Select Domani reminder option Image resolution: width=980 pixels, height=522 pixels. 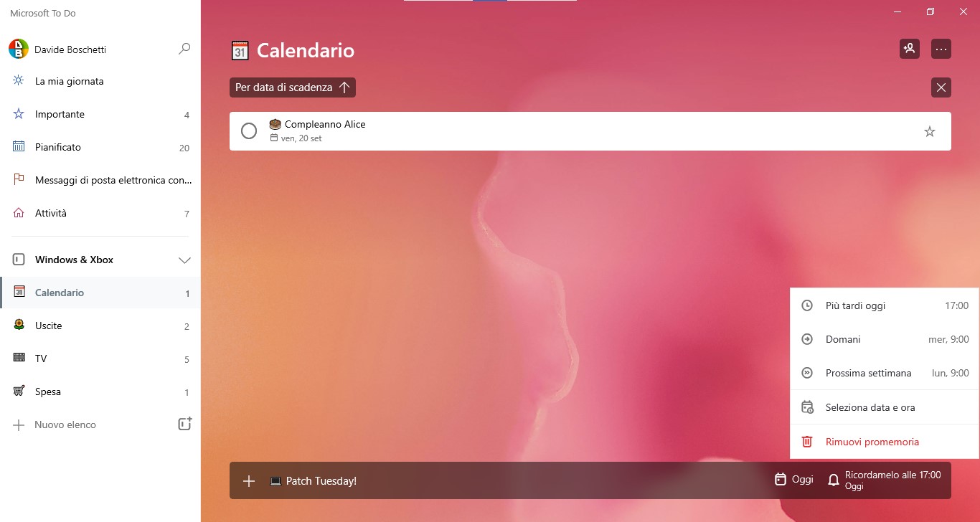pyautogui.click(x=885, y=339)
